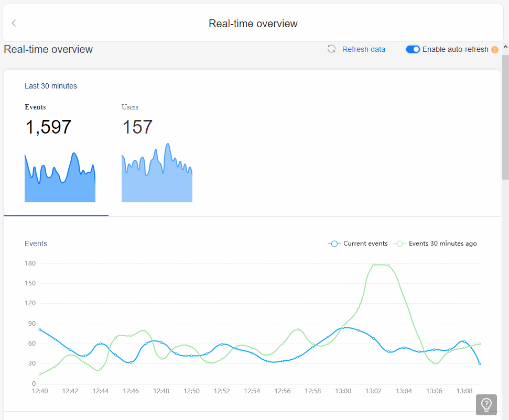Click the Events 30 minutes ago legend marker

tap(399, 244)
